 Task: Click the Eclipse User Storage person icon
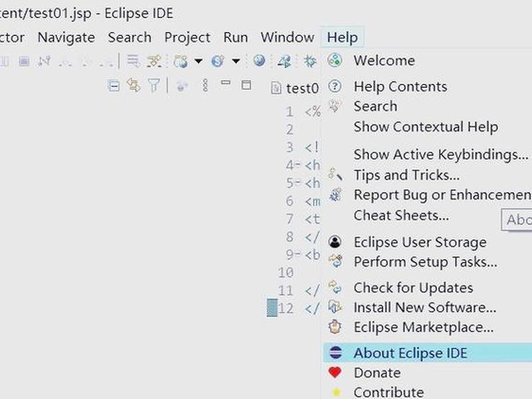click(335, 241)
